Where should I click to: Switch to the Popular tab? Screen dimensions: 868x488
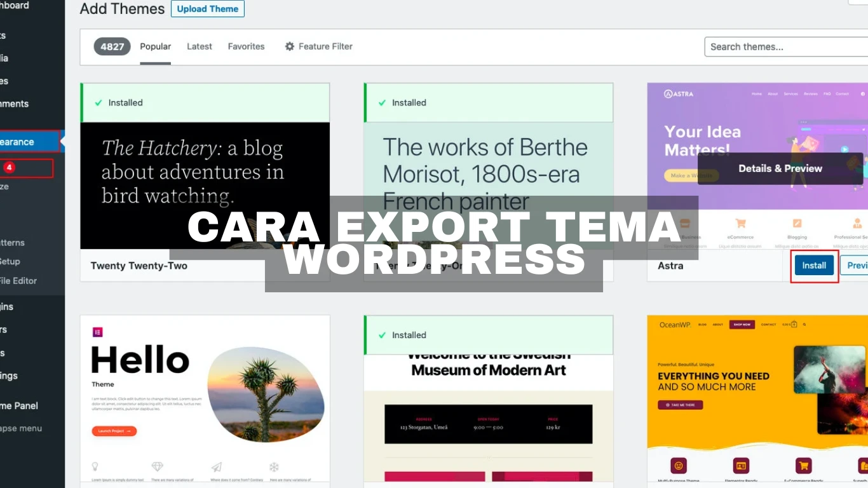tap(156, 46)
